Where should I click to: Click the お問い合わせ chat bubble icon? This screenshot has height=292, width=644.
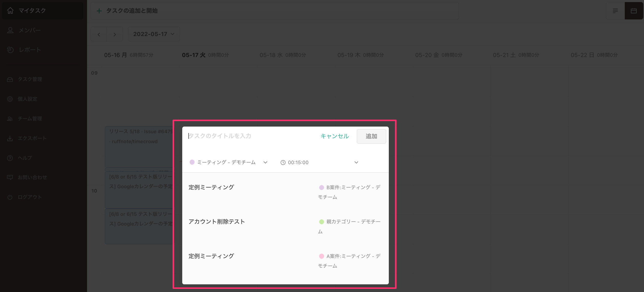pyautogui.click(x=10, y=177)
